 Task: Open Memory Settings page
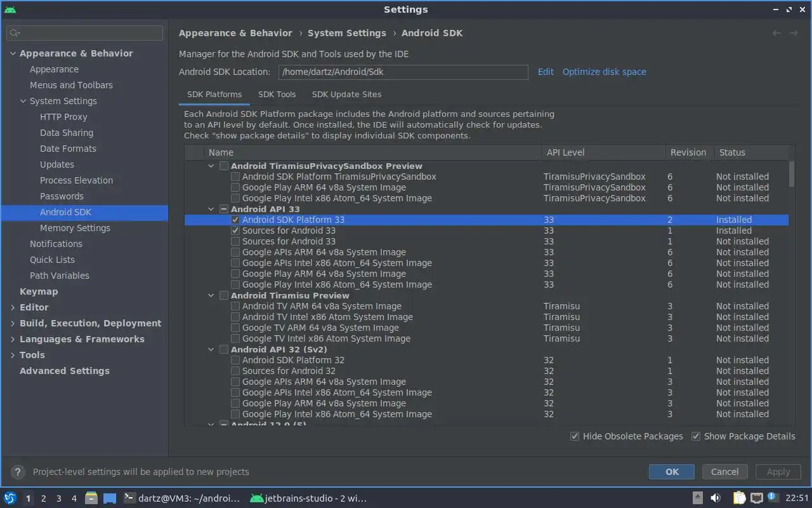[x=75, y=228]
